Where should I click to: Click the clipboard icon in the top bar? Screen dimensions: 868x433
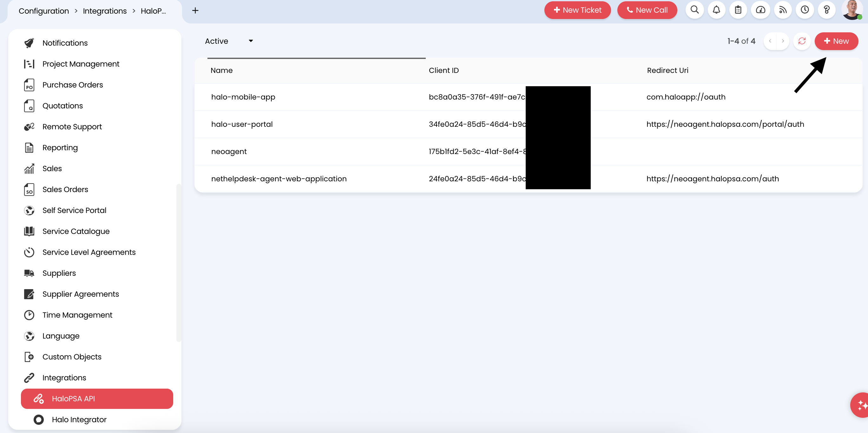(x=738, y=10)
